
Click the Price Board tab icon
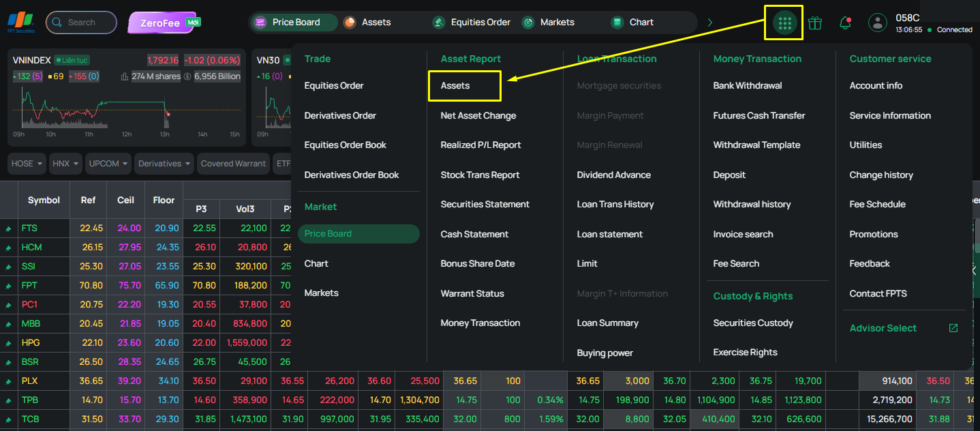coord(260,23)
